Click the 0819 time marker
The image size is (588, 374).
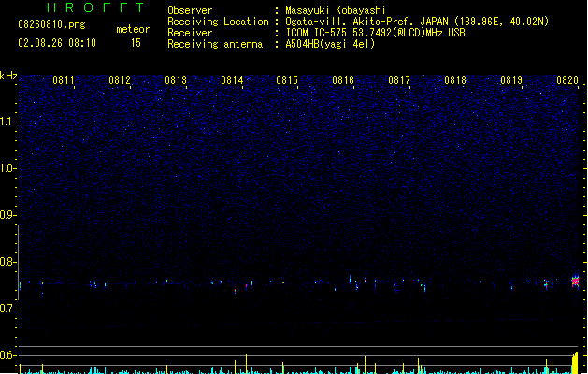pyautogui.click(x=511, y=80)
